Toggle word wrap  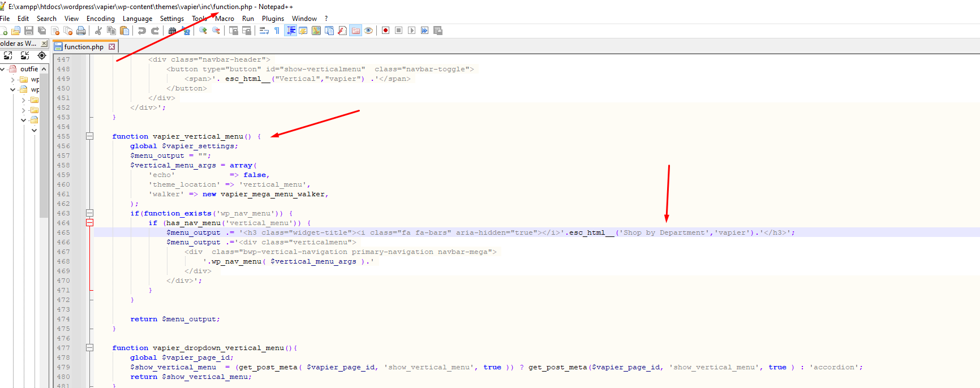(264, 31)
